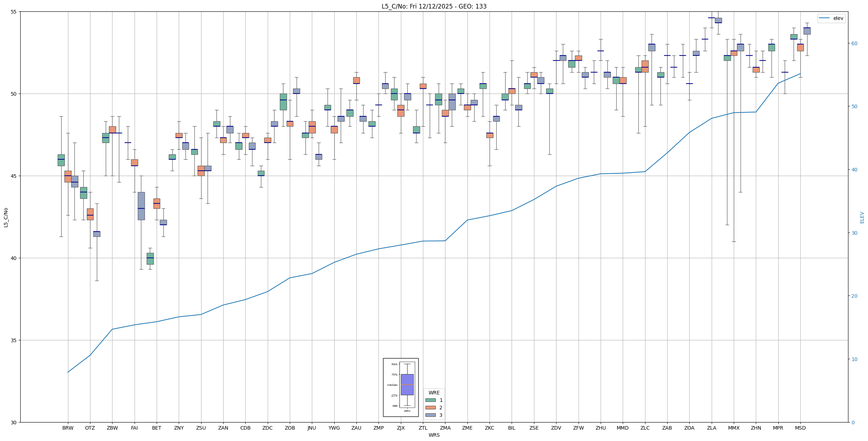Click the 55 tick on left axis
This screenshot has width=868, height=441.
coord(14,12)
